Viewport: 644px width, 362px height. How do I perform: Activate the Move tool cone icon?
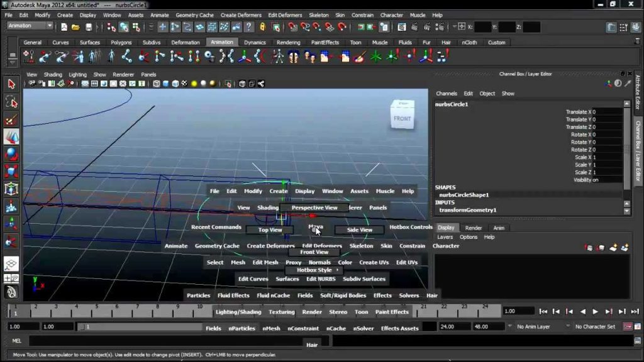pyautogui.click(x=11, y=137)
